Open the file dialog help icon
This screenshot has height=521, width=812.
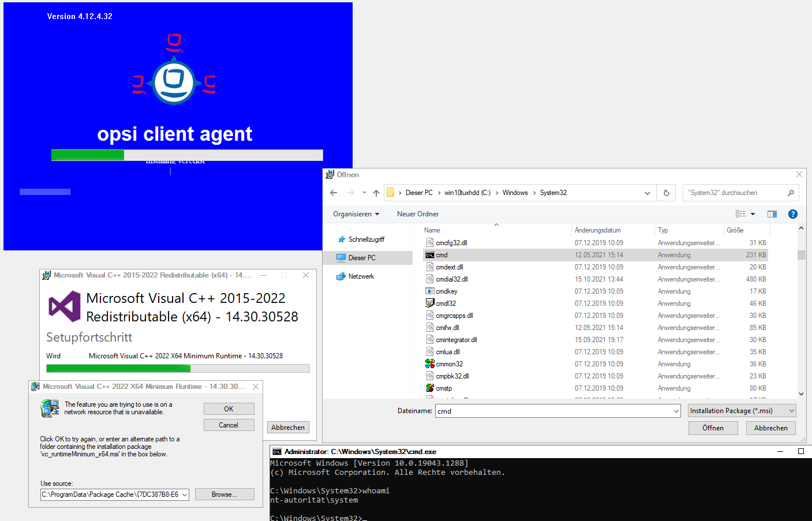tap(793, 214)
